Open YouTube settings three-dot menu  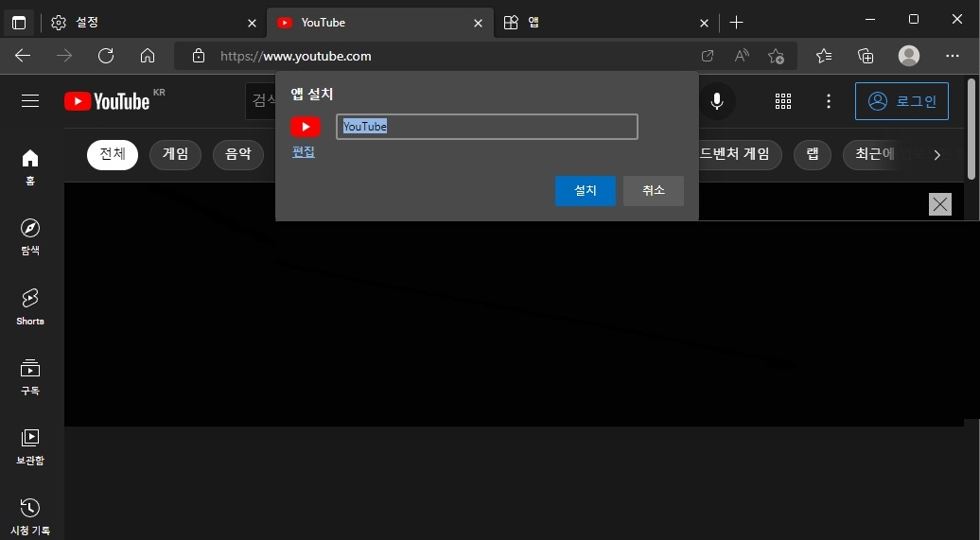(x=828, y=101)
